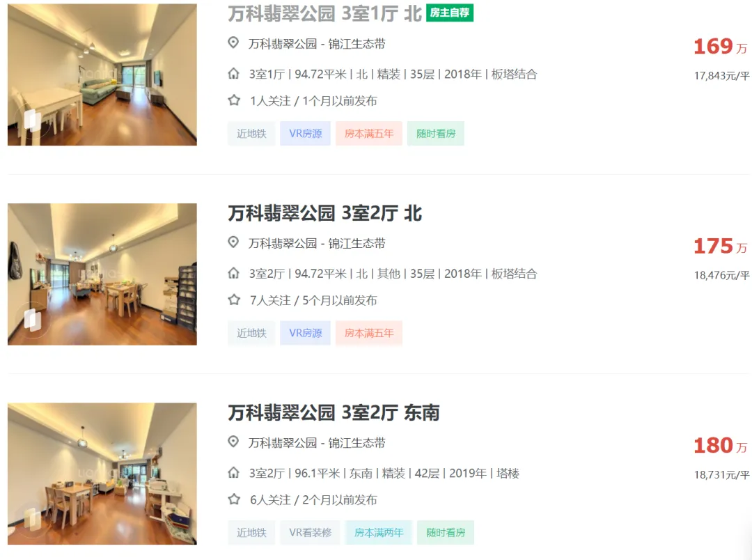Click the 近地铁 tag on the second listing
The image size is (752, 560).
coord(251,333)
